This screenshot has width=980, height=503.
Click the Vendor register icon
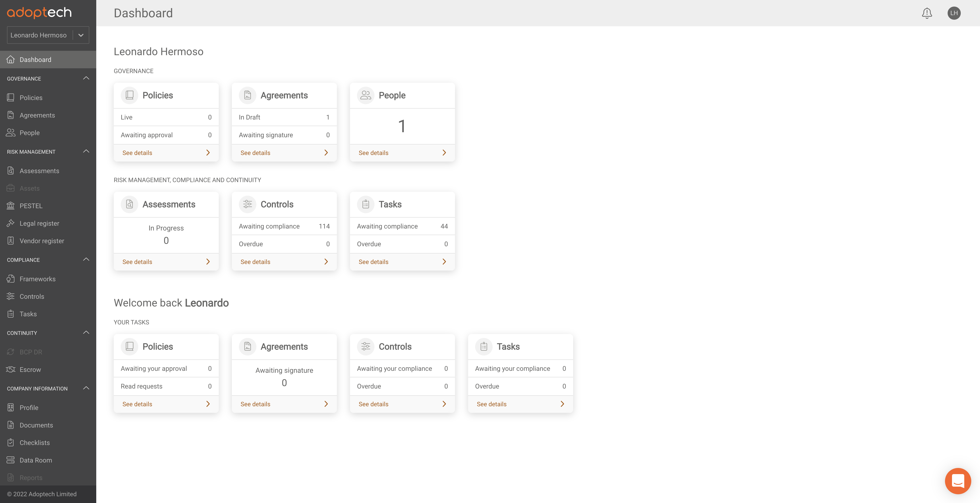point(11,241)
